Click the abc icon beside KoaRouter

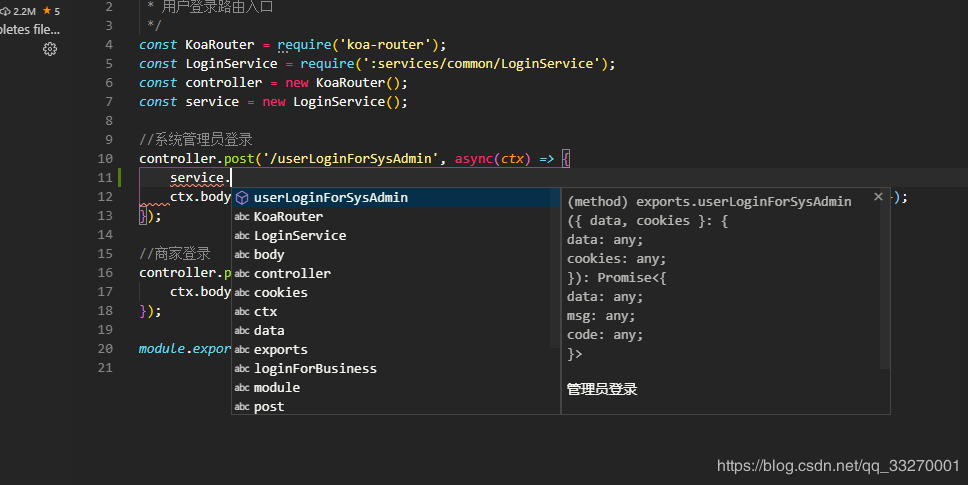pyautogui.click(x=242, y=217)
